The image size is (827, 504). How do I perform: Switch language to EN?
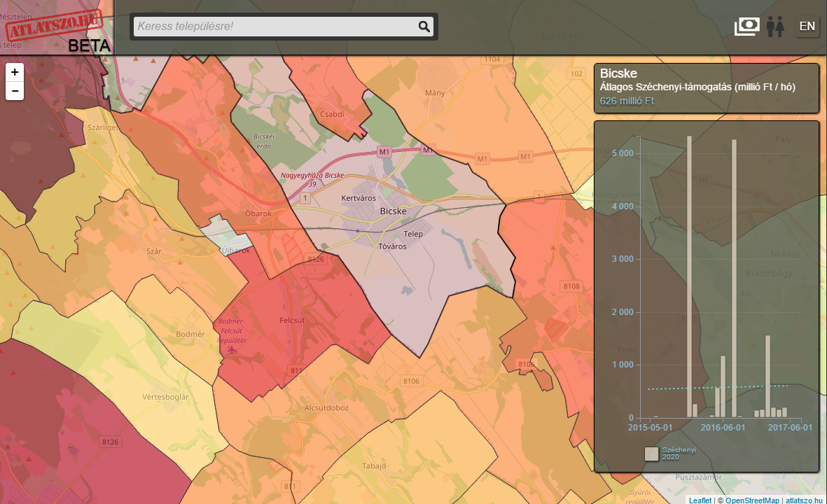pyautogui.click(x=807, y=27)
